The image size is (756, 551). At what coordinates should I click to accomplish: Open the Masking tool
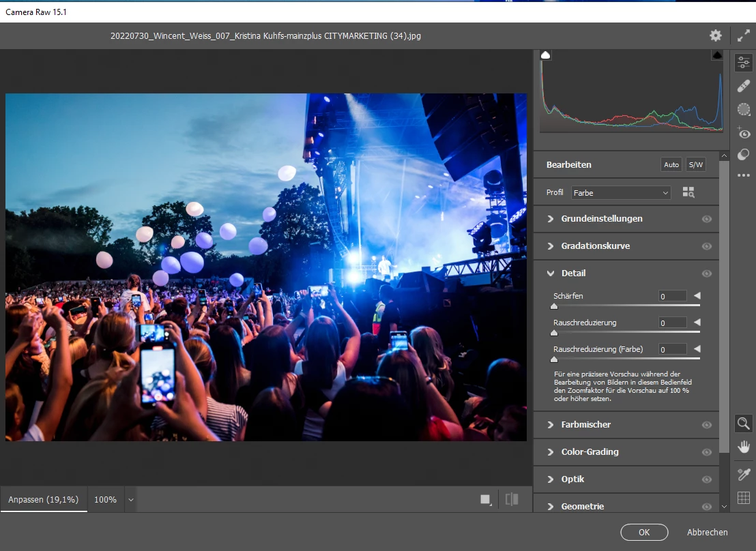coord(744,109)
